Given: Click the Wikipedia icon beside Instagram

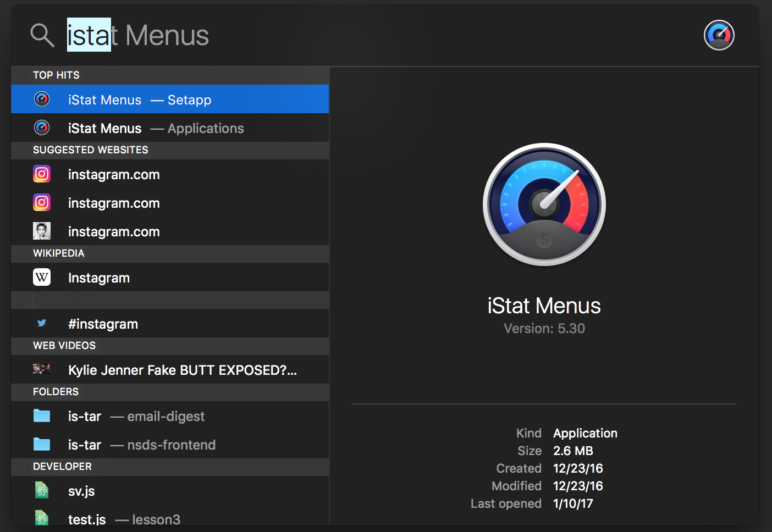Looking at the screenshot, I should click(x=42, y=278).
